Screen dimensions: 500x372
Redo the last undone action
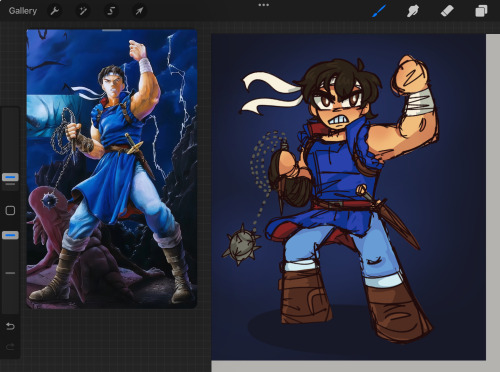click(10, 347)
